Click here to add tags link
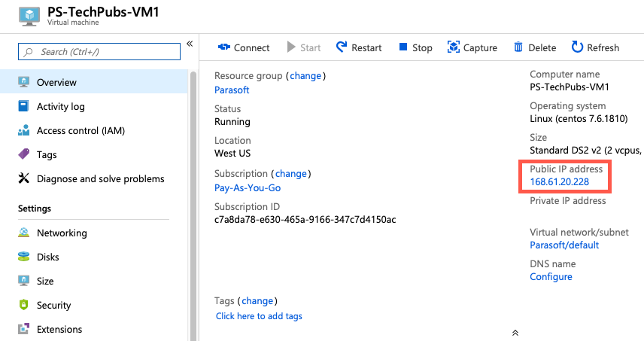644x341 pixels. (x=259, y=316)
